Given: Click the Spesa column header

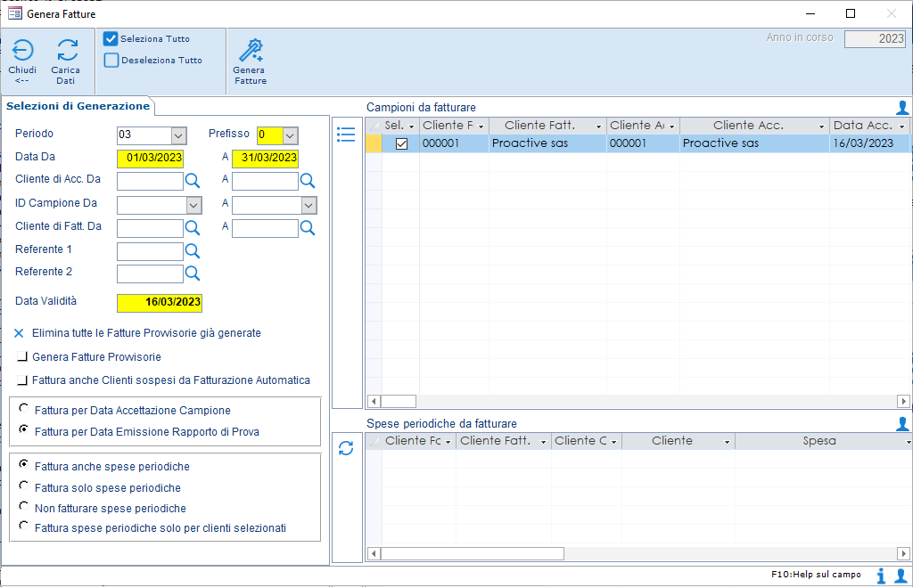Looking at the screenshot, I should [820, 441].
